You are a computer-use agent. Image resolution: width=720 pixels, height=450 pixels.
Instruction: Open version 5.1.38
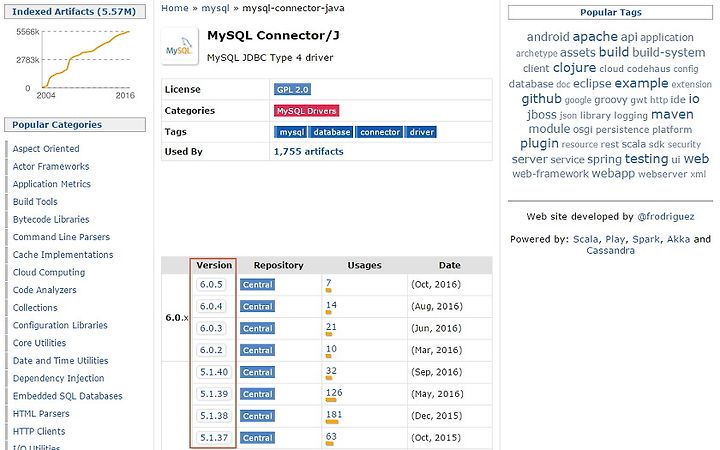point(214,416)
